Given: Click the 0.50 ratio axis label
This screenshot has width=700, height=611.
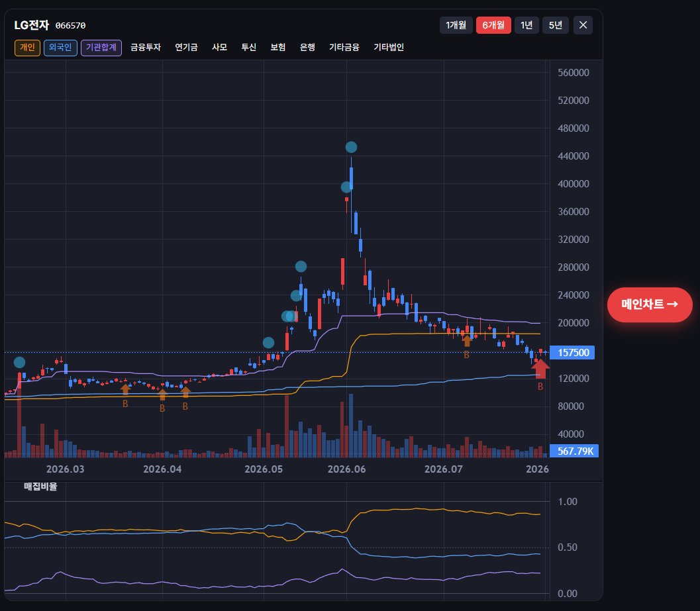Looking at the screenshot, I should (568, 547).
